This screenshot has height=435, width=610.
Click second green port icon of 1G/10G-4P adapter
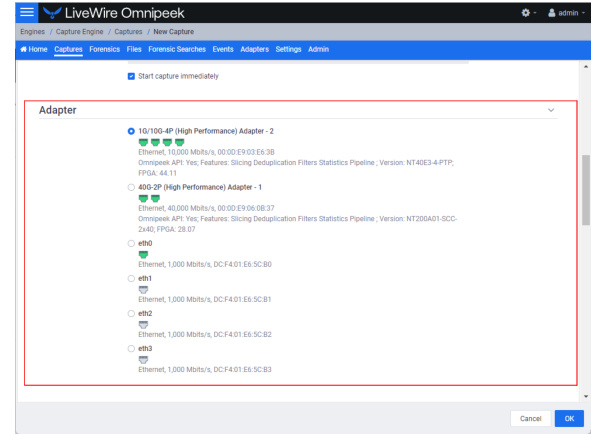coord(155,142)
